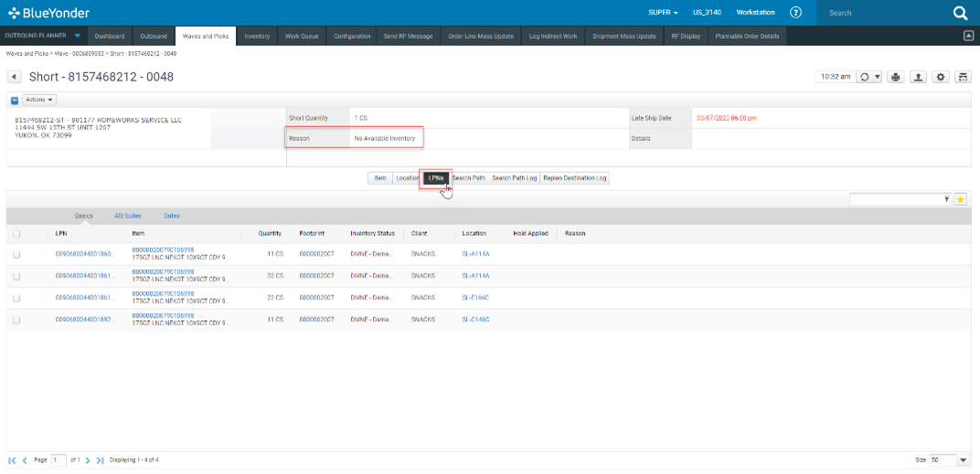
Task: Click the back arrow beside Short title
Action: coord(15,77)
